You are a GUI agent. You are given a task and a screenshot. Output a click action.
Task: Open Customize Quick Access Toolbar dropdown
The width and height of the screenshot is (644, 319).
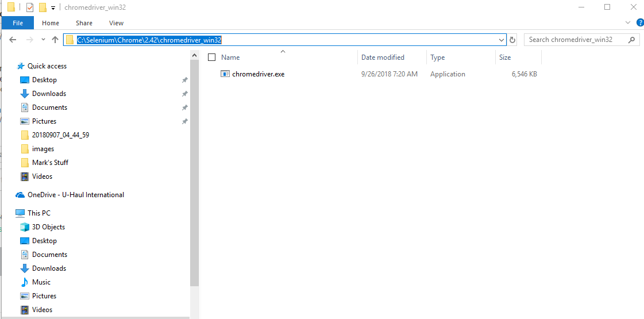point(53,8)
